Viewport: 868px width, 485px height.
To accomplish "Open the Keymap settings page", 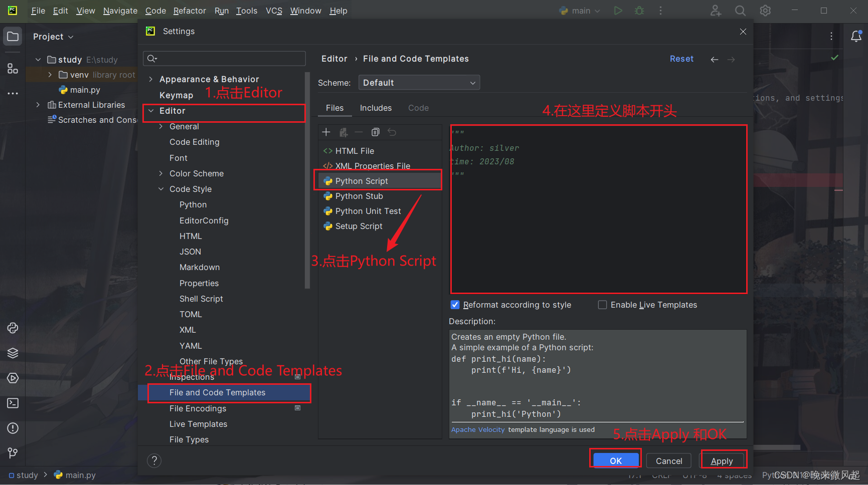I will (176, 95).
